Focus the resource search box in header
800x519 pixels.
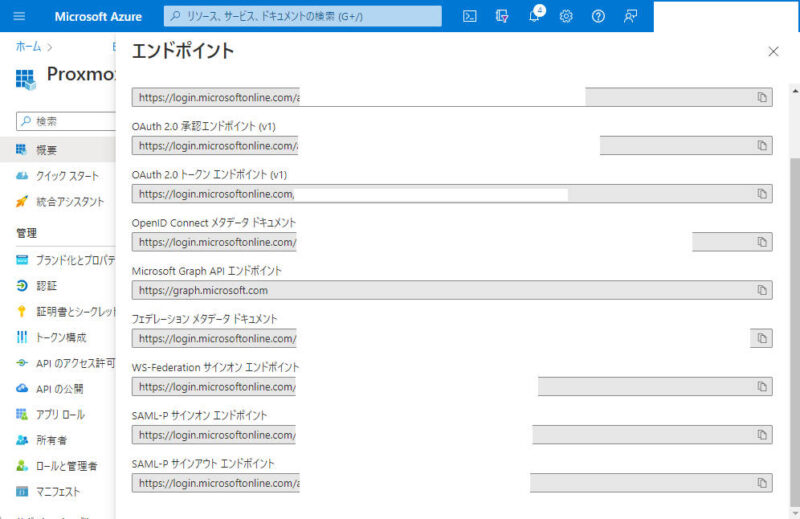coord(303,16)
